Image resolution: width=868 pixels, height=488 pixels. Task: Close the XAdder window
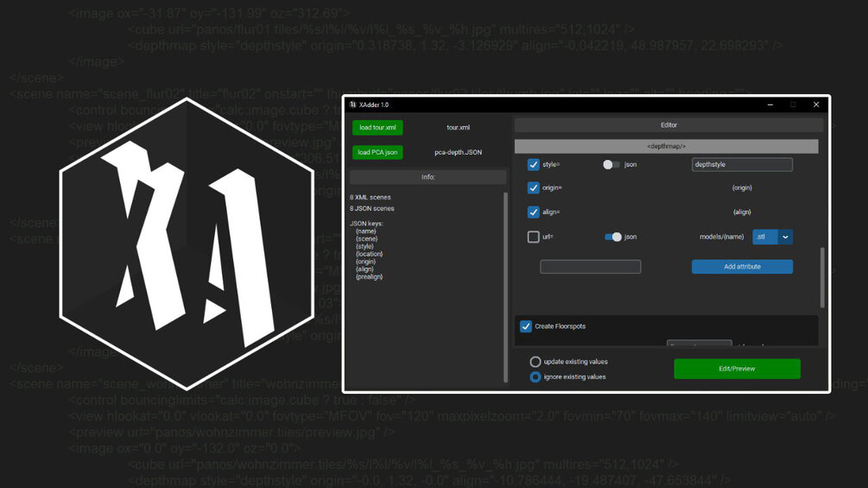816,105
